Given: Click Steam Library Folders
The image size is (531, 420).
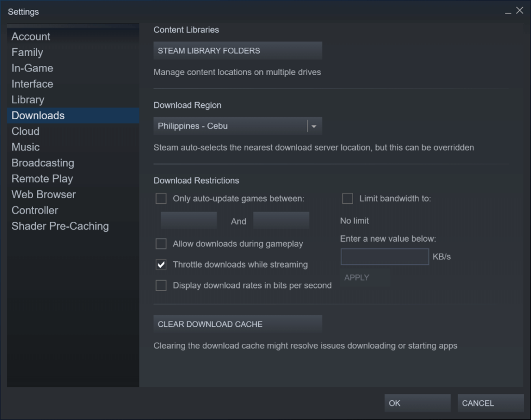Looking at the screenshot, I should (237, 50).
